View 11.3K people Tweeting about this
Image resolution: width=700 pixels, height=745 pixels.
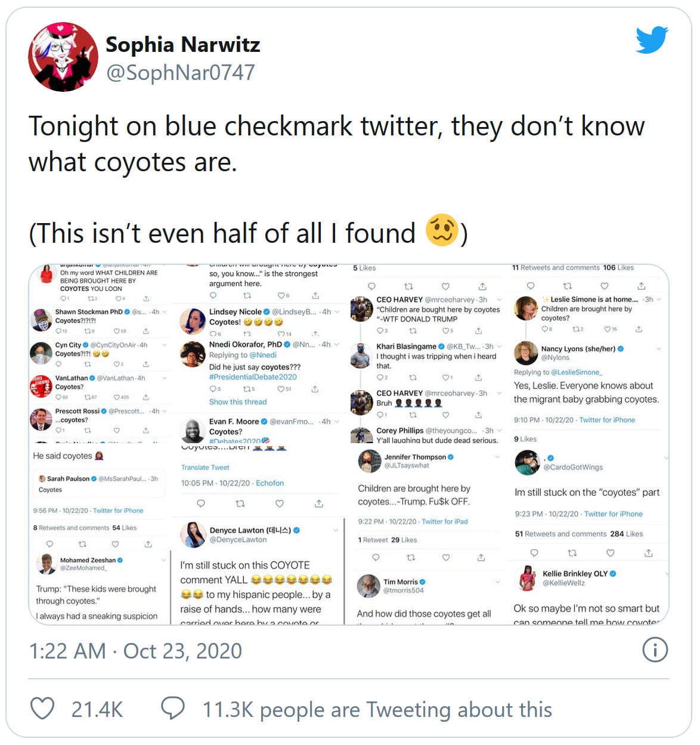[377, 710]
